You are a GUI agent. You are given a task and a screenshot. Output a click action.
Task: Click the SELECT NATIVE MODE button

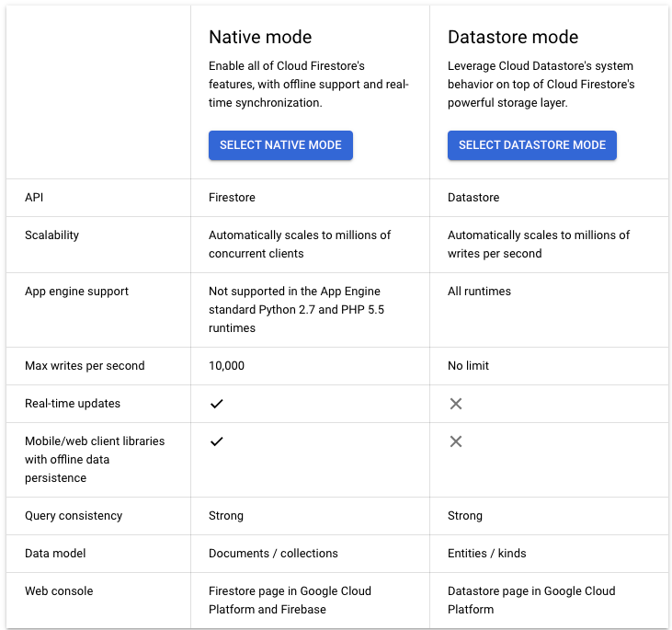coord(280,145)
